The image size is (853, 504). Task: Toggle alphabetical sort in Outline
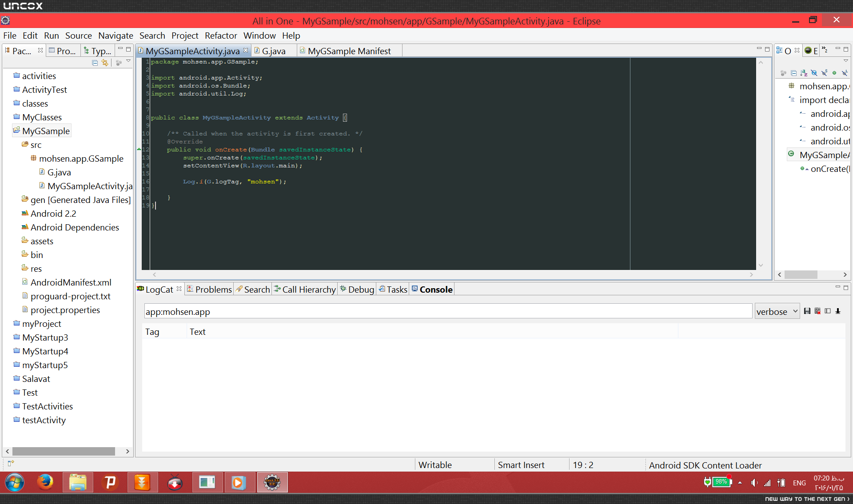(804, 73)
